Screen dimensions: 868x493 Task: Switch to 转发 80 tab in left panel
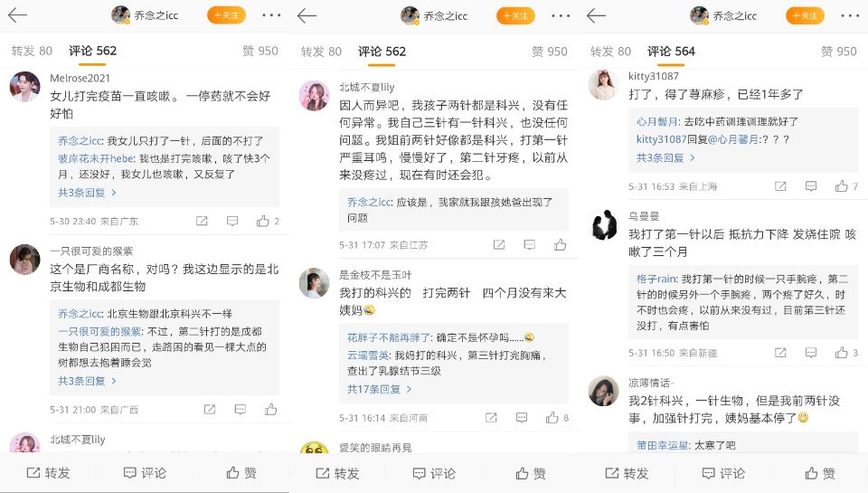pyautogui.click(x=32, y=51)
